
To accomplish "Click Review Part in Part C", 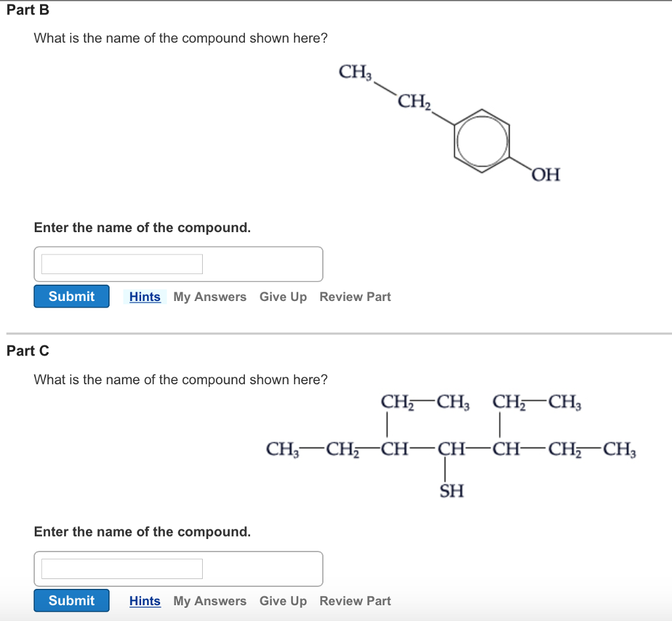I will pos(355,601).
